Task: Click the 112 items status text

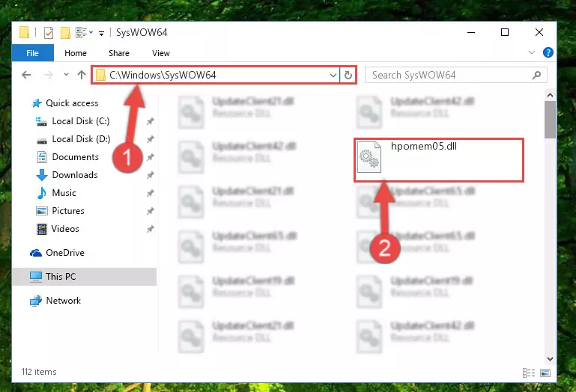Action: 39,372
